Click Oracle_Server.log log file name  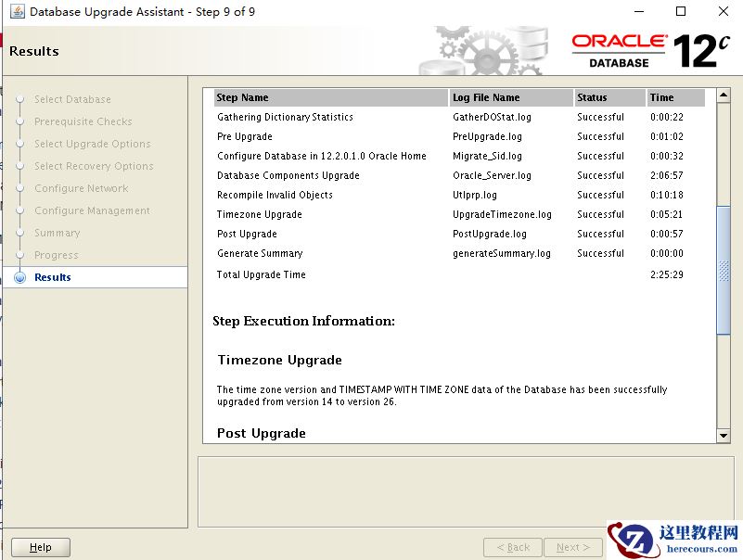coord(492,175)
